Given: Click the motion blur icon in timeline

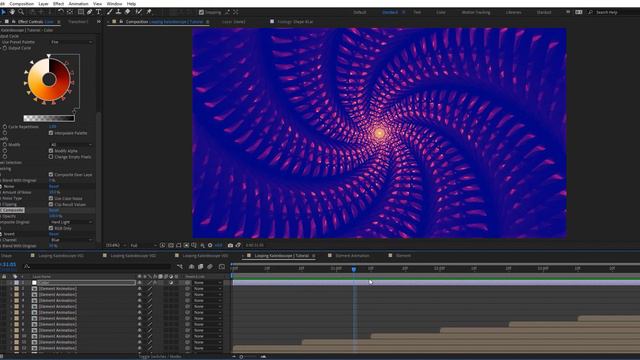Looking at the screenshot, I should click(210, 267).
